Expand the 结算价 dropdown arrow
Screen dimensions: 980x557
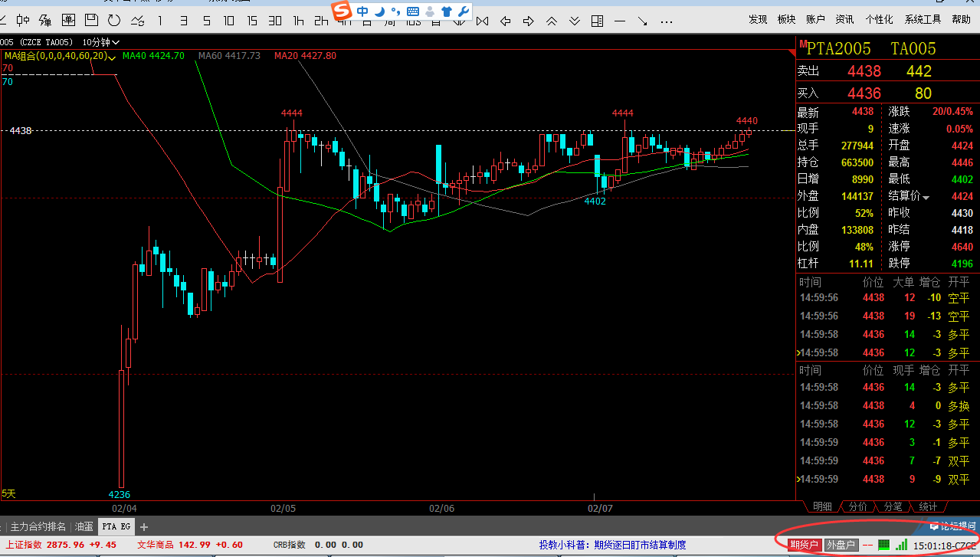(926, 198)
